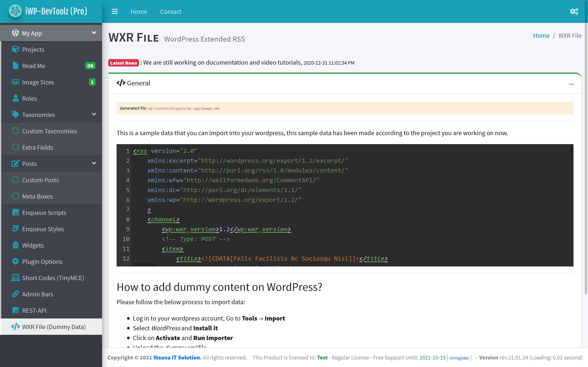Click the Projects cube icon
This screenshot has height=367, width=588.
pyautogui.click(x=15, y=49)
